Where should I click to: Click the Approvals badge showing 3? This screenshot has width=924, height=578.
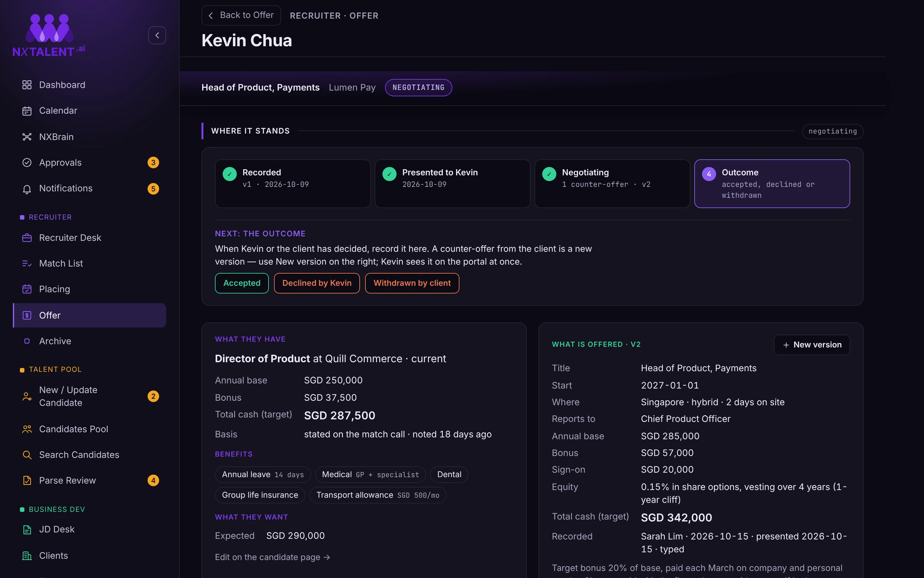pyautogui.click(x=153, y=163)
